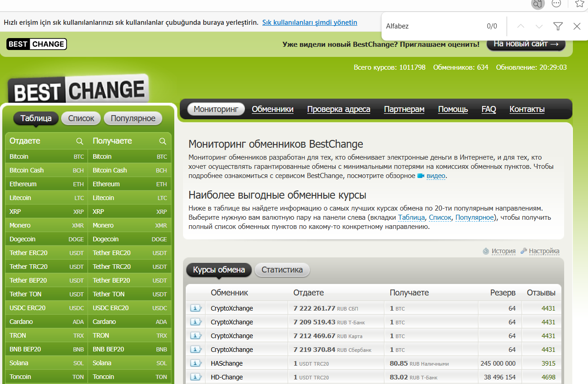Select Dogecoin in the Отдаете column
The height and width of the screenshot is (384, 588).
click(x=47, y=239)
